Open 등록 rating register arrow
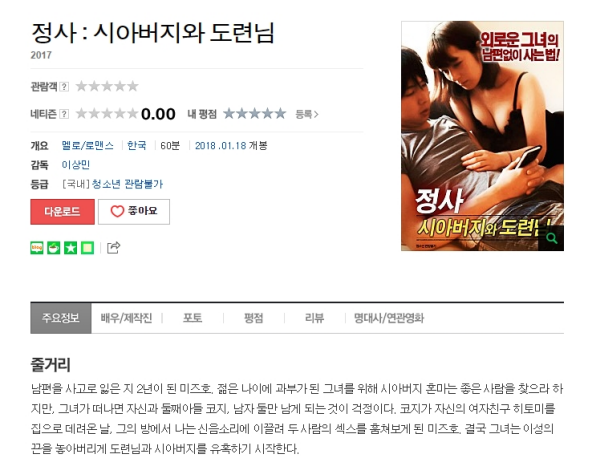The height and width of the screenshot is (470, 600). tap(307, 114)
